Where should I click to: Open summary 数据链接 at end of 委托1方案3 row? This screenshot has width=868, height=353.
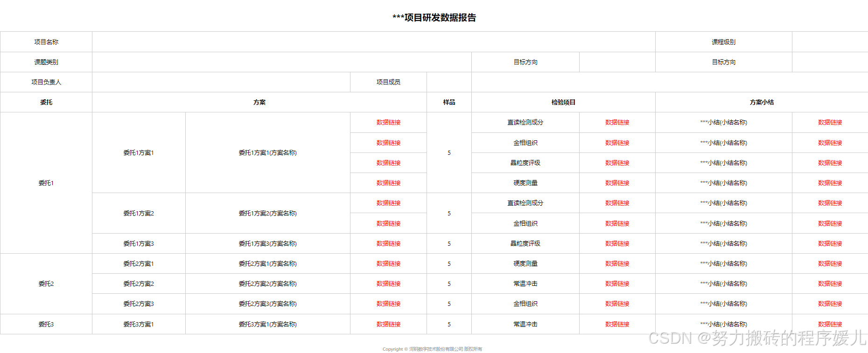[830, 243]
